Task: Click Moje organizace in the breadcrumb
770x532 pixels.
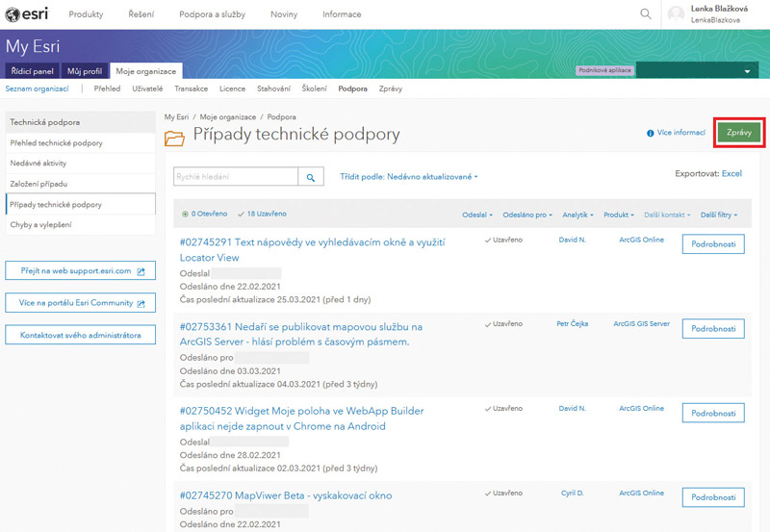Action: click(228, 117)
